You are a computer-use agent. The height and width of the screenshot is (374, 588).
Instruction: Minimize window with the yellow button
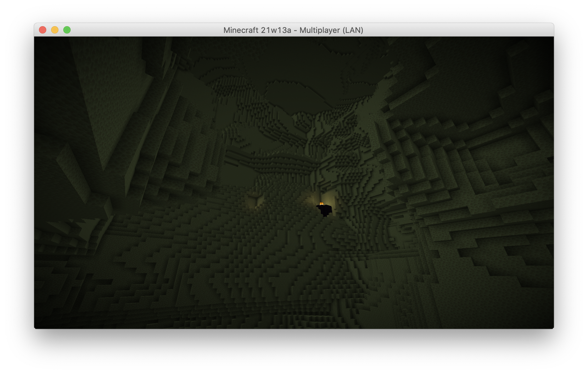coord(55,30)
